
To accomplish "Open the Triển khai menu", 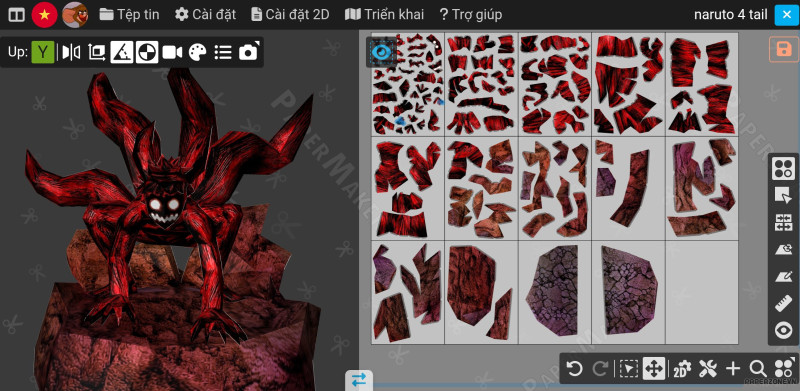I will tap(384, 15).
